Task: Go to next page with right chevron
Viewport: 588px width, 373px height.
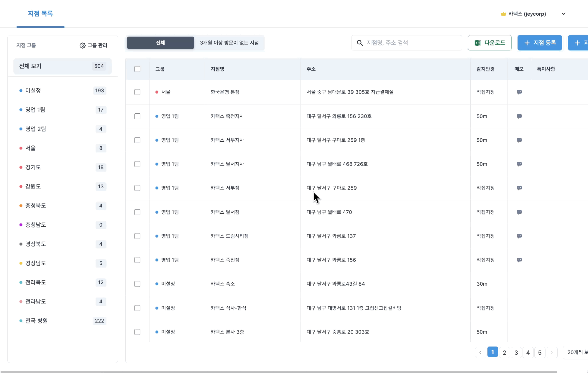Action: pos(552,352)
